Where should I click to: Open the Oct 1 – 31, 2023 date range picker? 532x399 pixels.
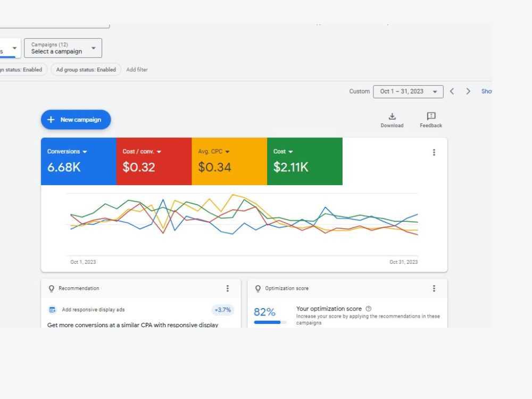408,92
